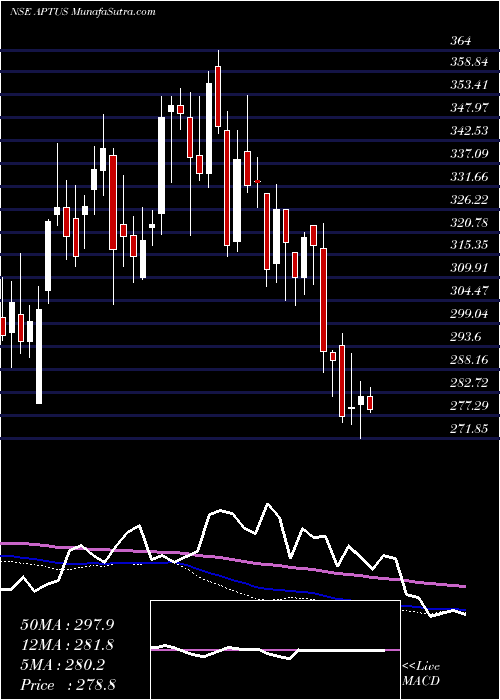Image resolution: width=500 pixels, height=700 pixels.
Task: Select the 358.84 price axis label
Action: click(x=468, y=62)
